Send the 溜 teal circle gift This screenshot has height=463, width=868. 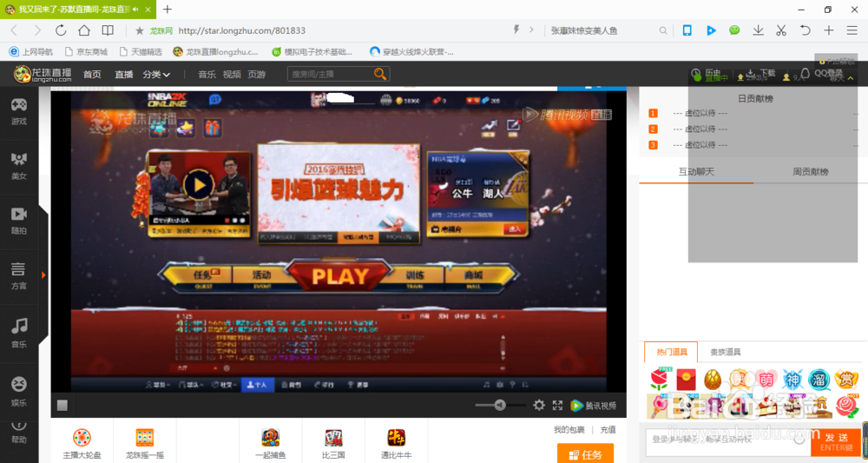(819, 380)
